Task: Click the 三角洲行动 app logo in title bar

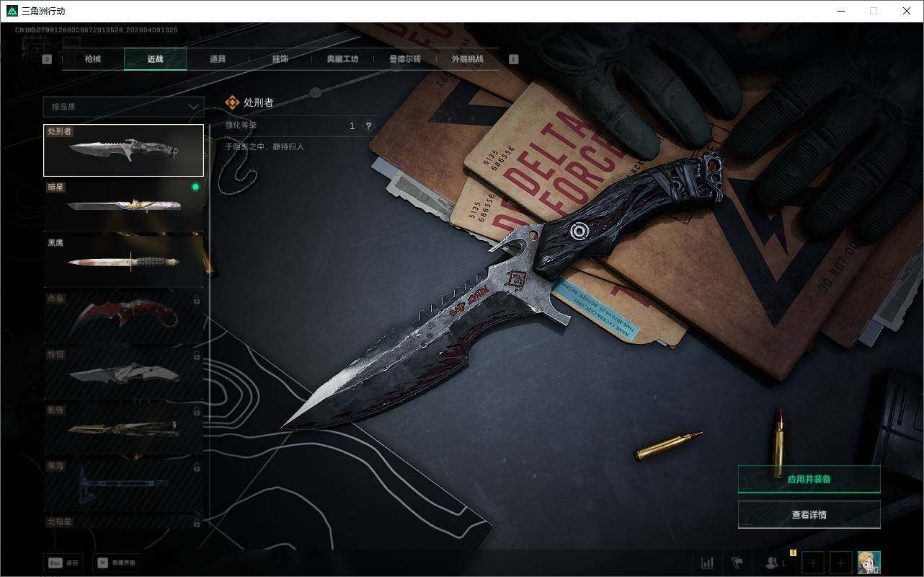Action: pos(12,11)
